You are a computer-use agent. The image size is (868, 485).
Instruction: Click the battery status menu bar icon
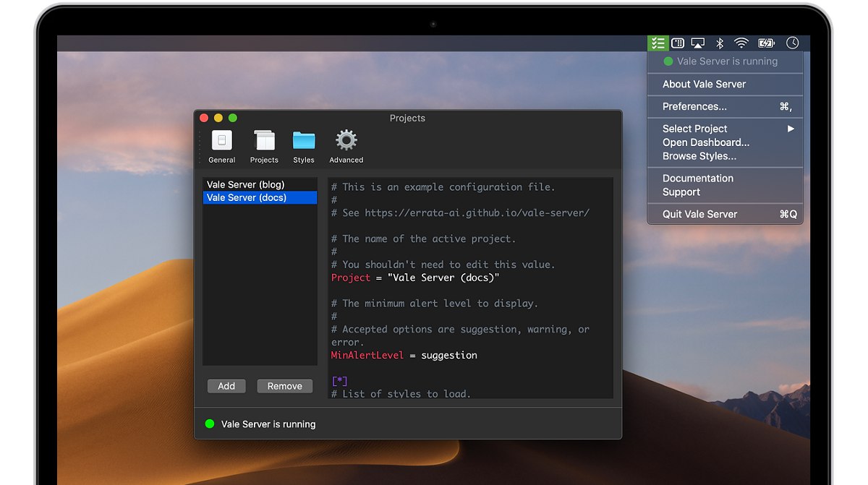766,43
